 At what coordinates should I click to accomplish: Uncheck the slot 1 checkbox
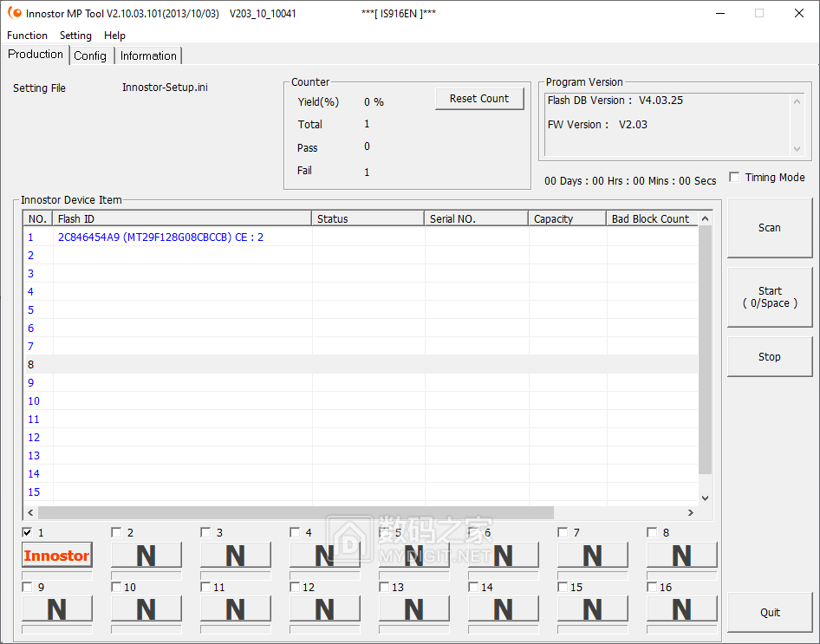(28, 532)
